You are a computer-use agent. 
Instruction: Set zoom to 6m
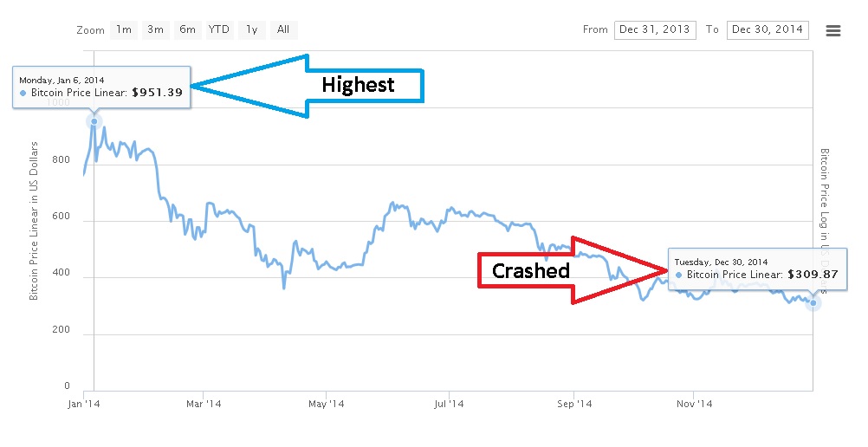(188, 30)
